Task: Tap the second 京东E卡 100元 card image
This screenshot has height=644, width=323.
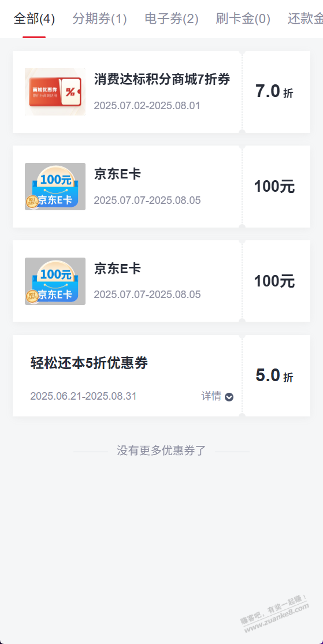Action: pyautogui.click(x=55, y=281)
